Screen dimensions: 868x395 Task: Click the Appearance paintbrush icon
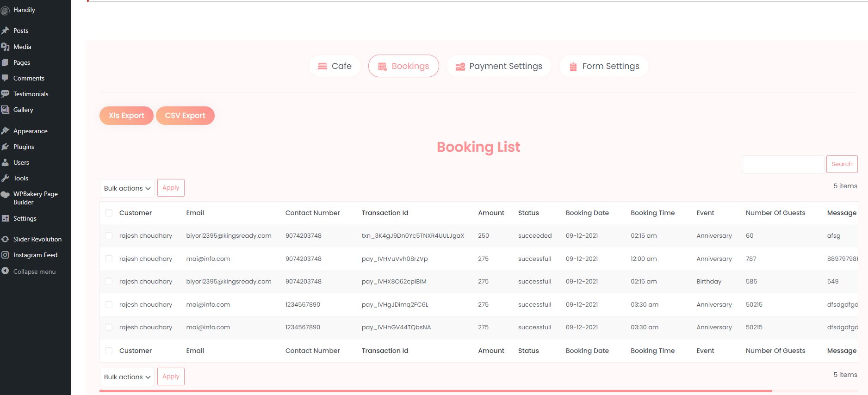tap(6, 131)
